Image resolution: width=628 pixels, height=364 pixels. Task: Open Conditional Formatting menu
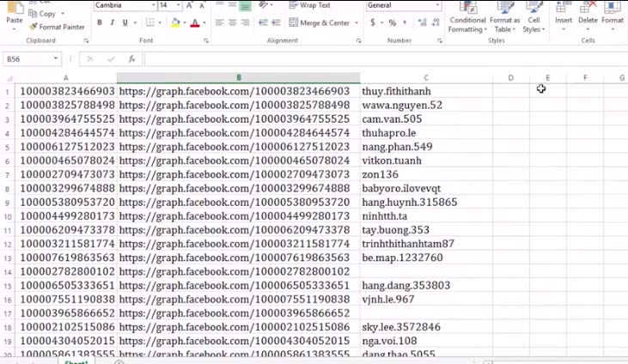click(x=467, y=17)
